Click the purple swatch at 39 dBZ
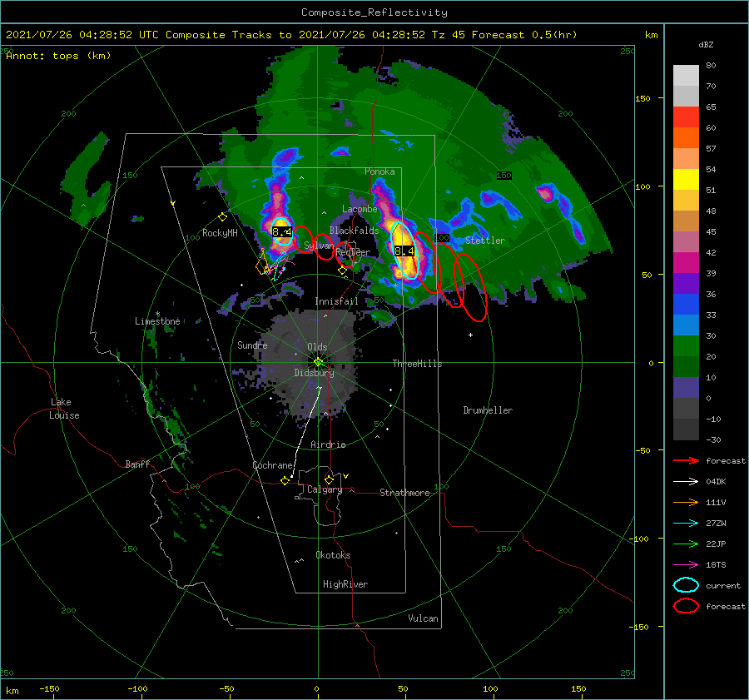 coord(686,283)
